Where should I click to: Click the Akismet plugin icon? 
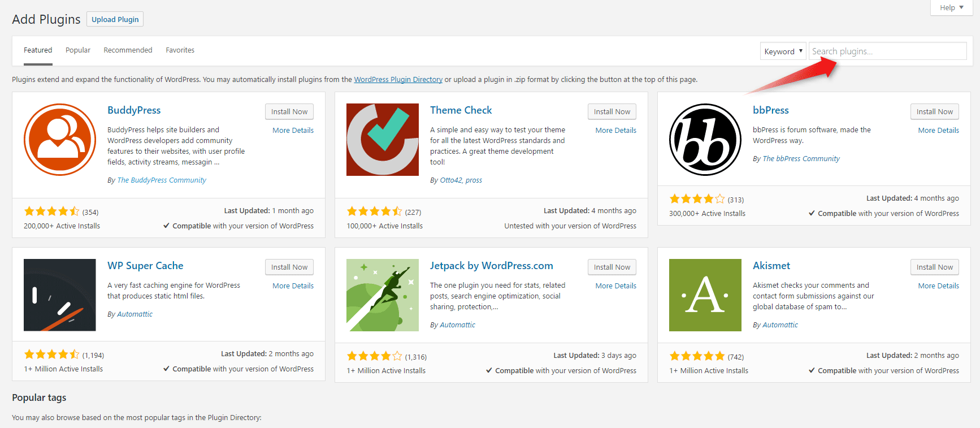pyautogui.click(x=705, y=295)
